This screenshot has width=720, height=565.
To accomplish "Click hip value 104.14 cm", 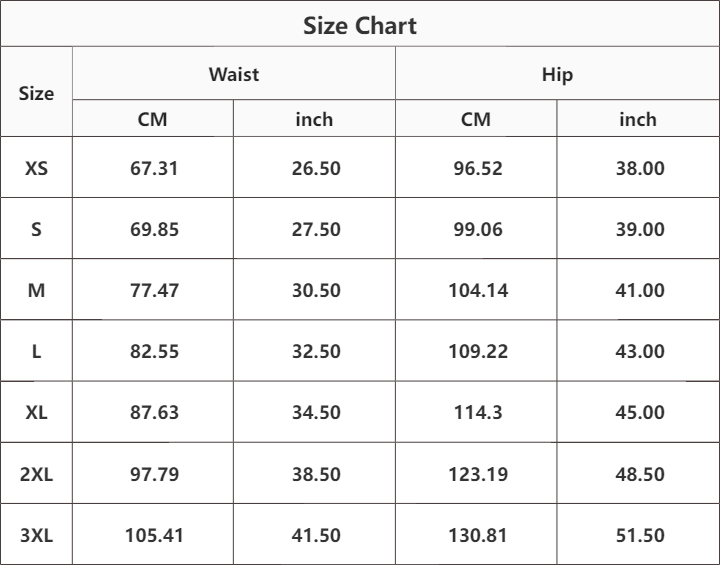I will tap(478, 290).
